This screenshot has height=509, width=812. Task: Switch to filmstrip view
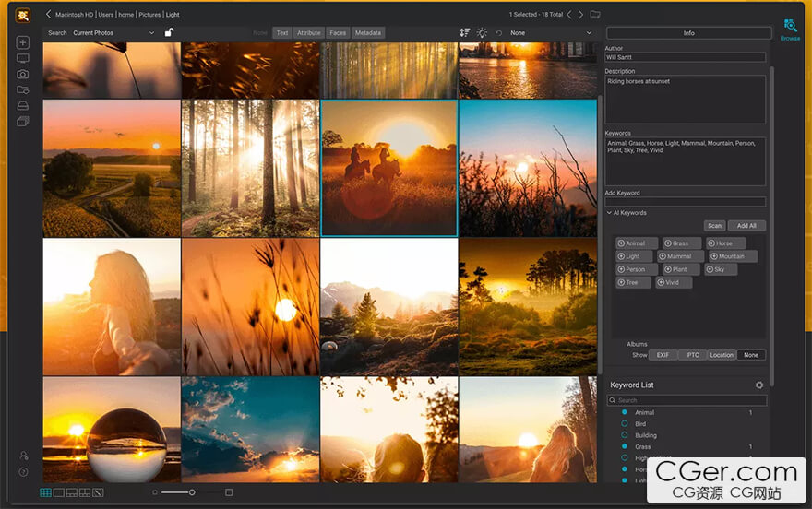pyautogui.click(x=72, y=492)
